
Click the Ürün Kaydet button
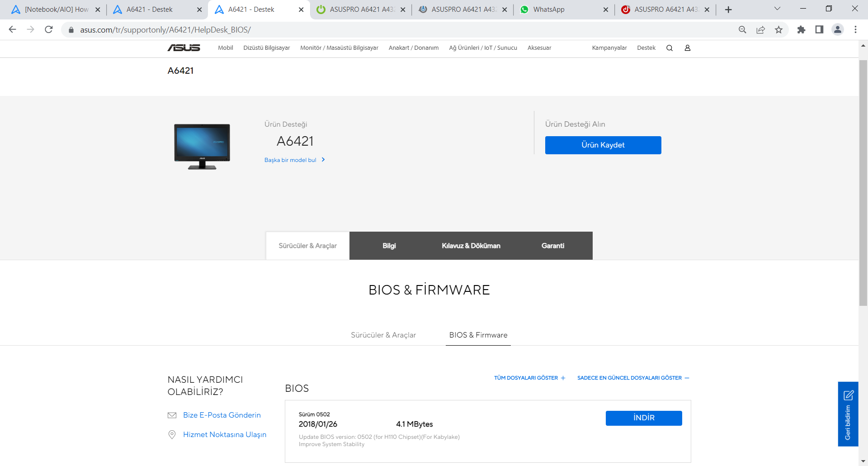coord(603,145)
